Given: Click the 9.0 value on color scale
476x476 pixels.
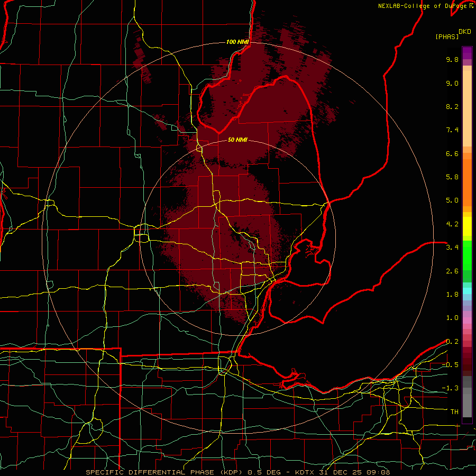Looking at the screenshot, I should pyautogui.click(x=452, y=83).
